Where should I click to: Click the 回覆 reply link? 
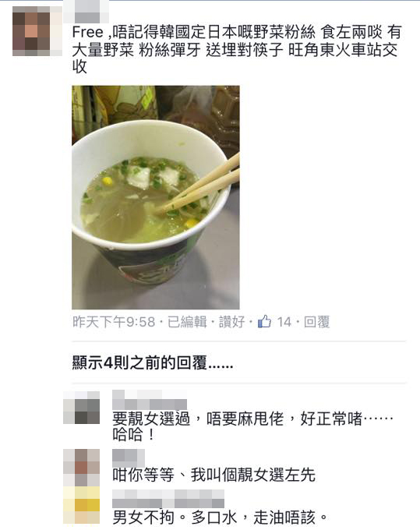316,322
